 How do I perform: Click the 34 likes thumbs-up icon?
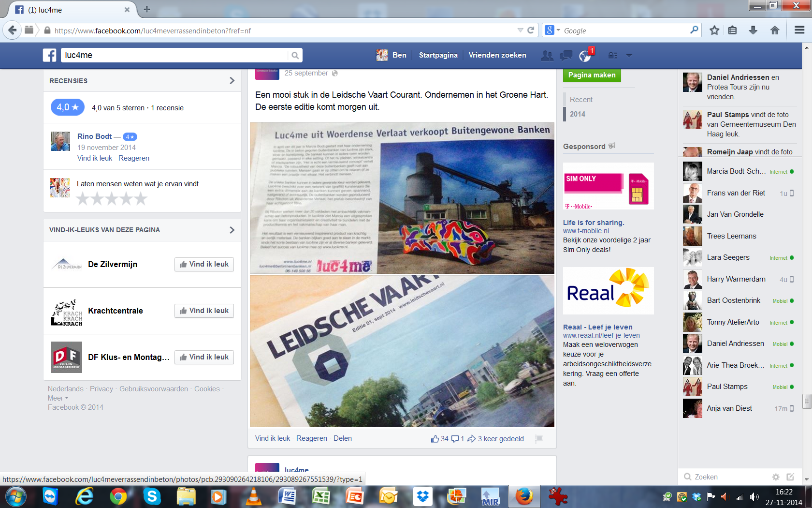point(435,439)
